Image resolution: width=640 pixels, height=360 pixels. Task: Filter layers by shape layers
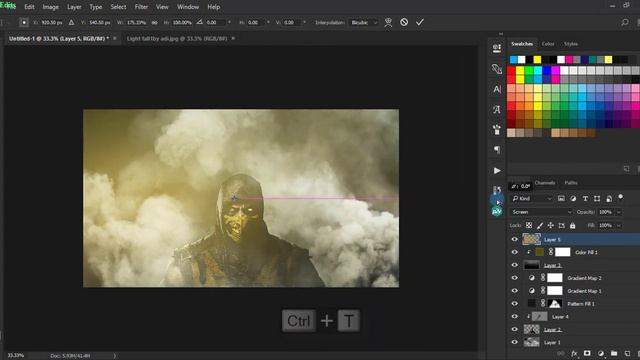[x=597, y=198]
